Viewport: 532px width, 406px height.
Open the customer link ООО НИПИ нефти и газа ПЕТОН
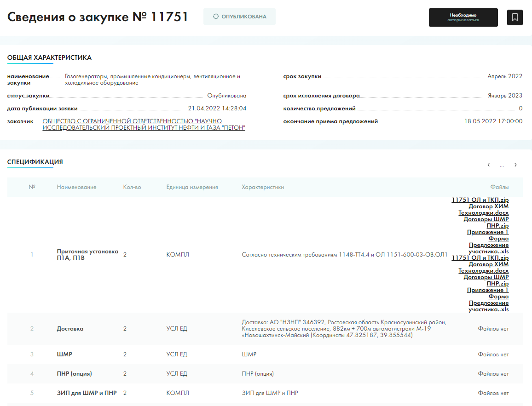(x=144, y=125)
